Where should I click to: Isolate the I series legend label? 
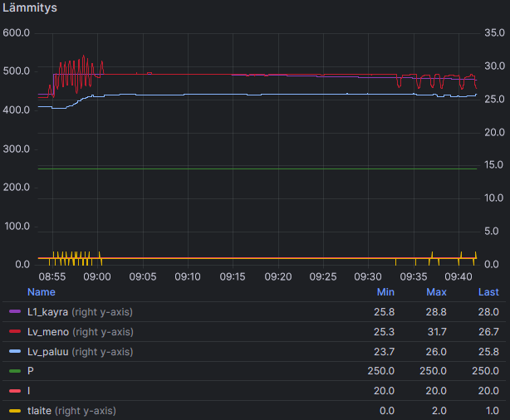pos(29,391)
